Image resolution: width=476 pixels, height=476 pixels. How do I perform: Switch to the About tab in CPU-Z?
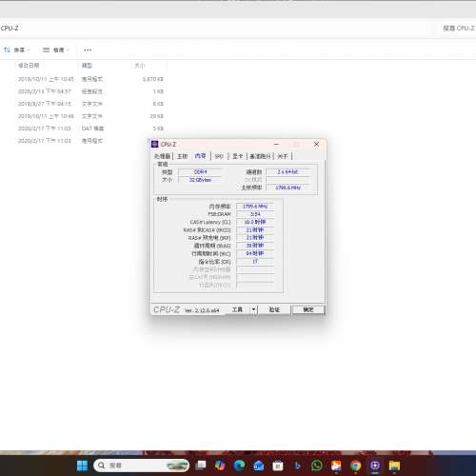tap(283, 156)
